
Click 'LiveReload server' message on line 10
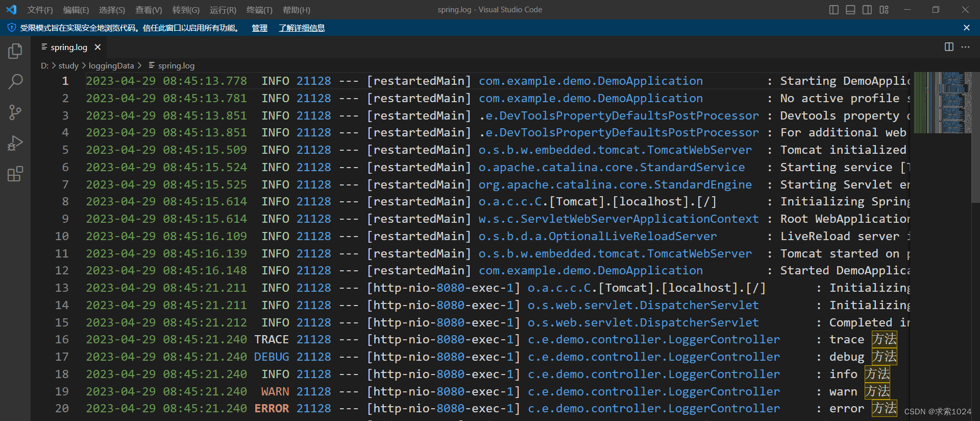pyautogui.click(x=840, y=236)
